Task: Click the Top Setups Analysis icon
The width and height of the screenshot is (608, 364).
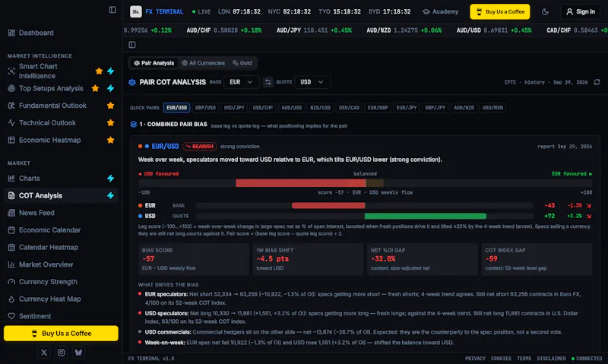Action: [11, 88]
